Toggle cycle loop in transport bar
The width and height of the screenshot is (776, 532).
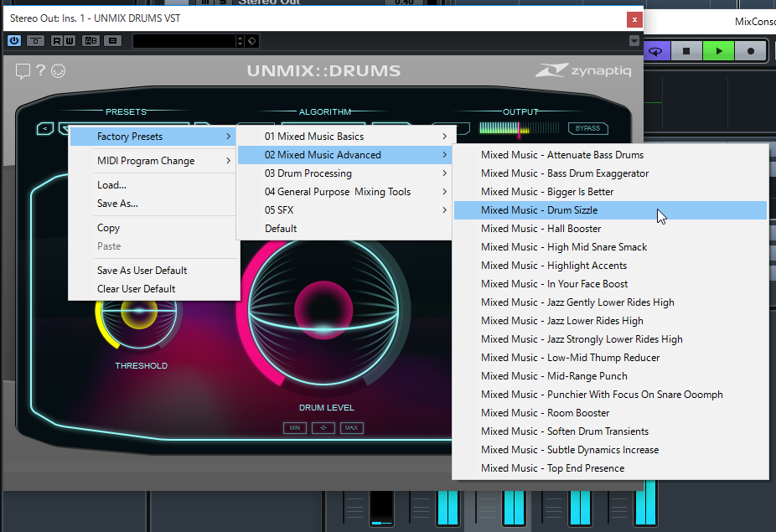click(x=656, y=51)
